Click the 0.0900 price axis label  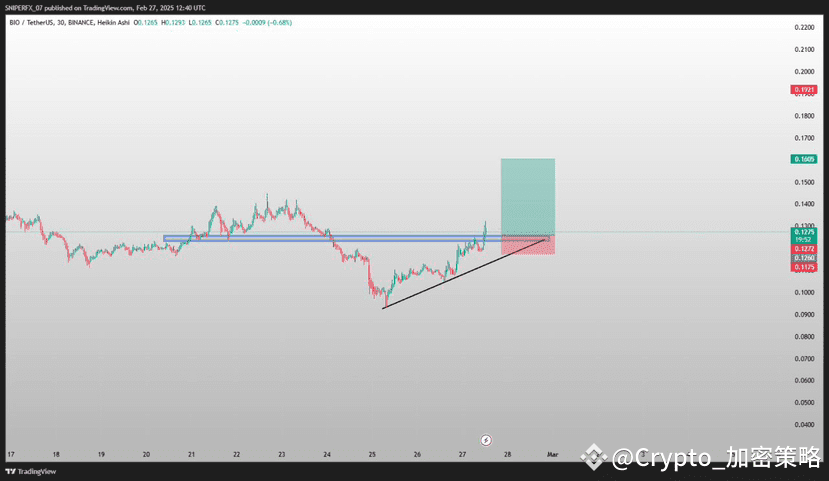804,314
